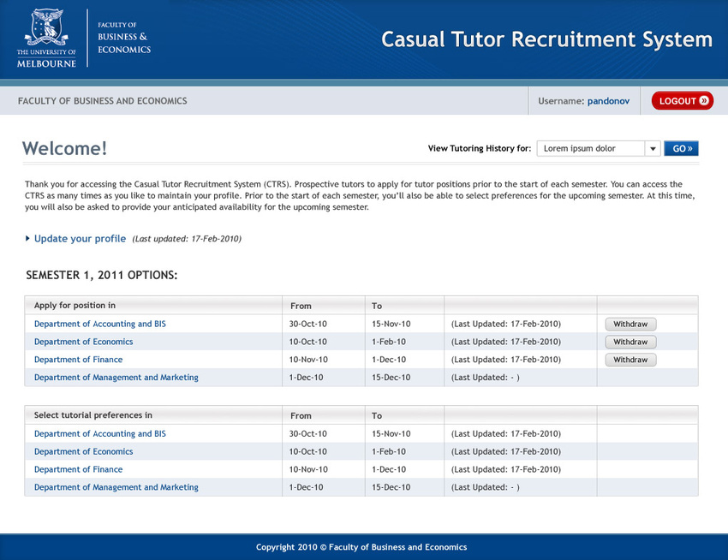The height and width of the screenshot is (560, 728).
Task: Click the To header in the preferences table
Action: [377, 416]
